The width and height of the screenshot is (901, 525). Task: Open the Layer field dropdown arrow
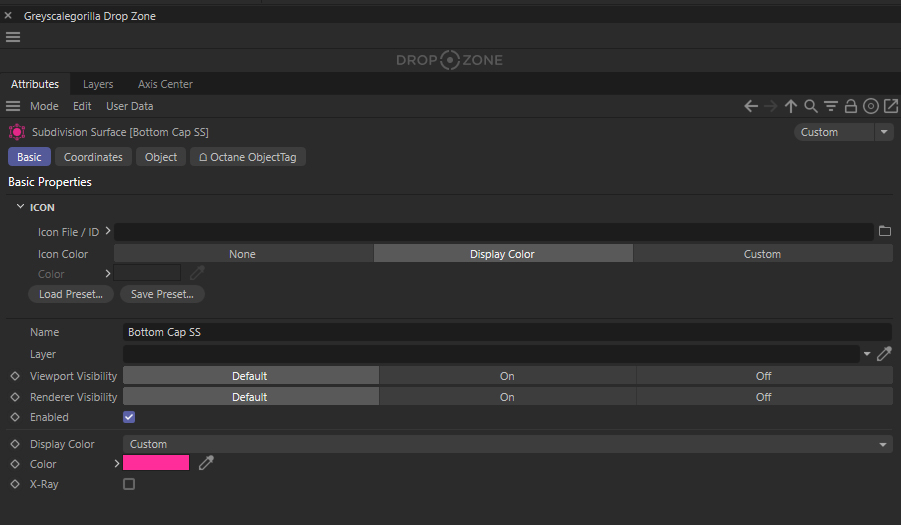point(867,354)
